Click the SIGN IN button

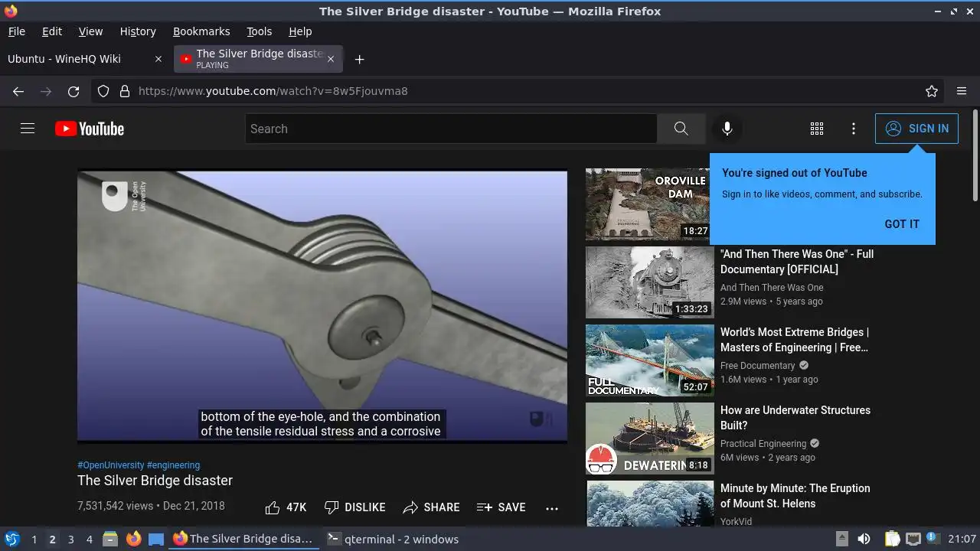tap(916, 129)
